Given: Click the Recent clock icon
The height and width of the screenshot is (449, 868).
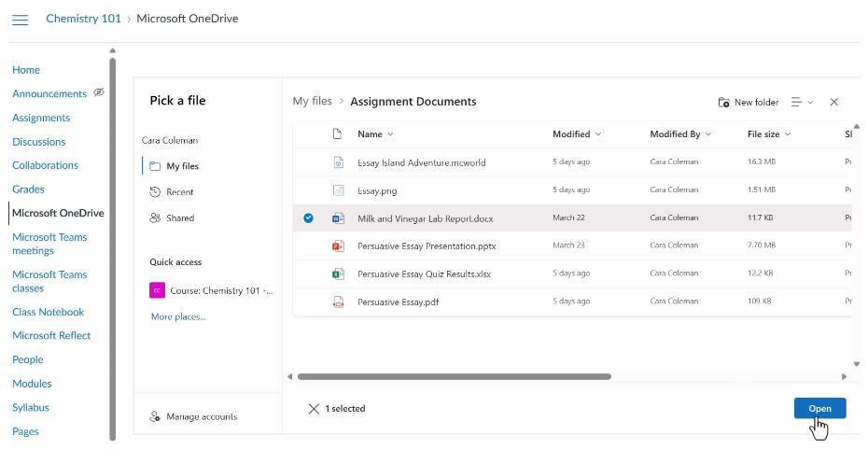Looking at the screenshot, I should click(x=155, y=192).
